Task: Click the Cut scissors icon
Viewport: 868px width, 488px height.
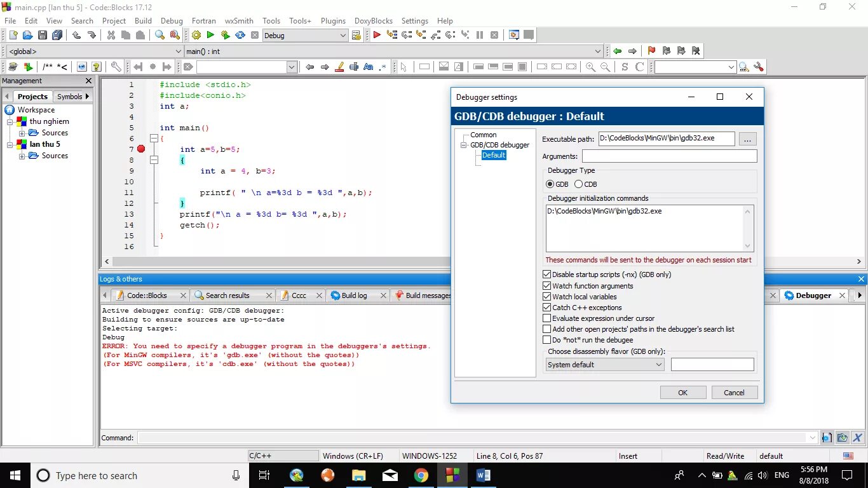Action: pyautogui.click(x=111, y=36)
